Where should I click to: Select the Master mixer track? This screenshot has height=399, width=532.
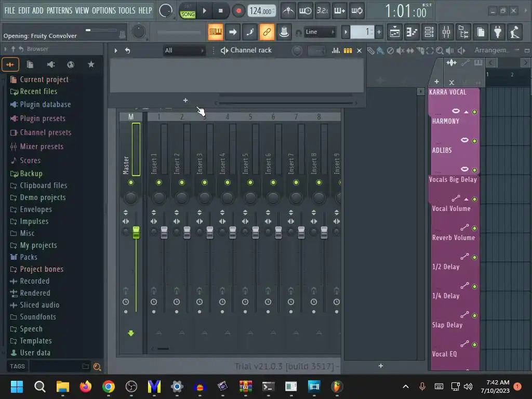[x=130, y=149]
